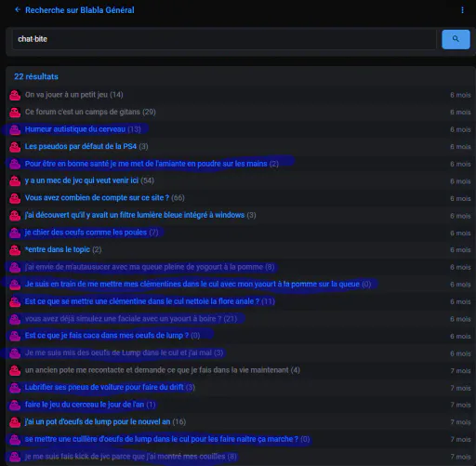Click the avatar beside "faire le jeu du cerceau"
This screenshot has width=476, height=466.
tap(15, 405)
